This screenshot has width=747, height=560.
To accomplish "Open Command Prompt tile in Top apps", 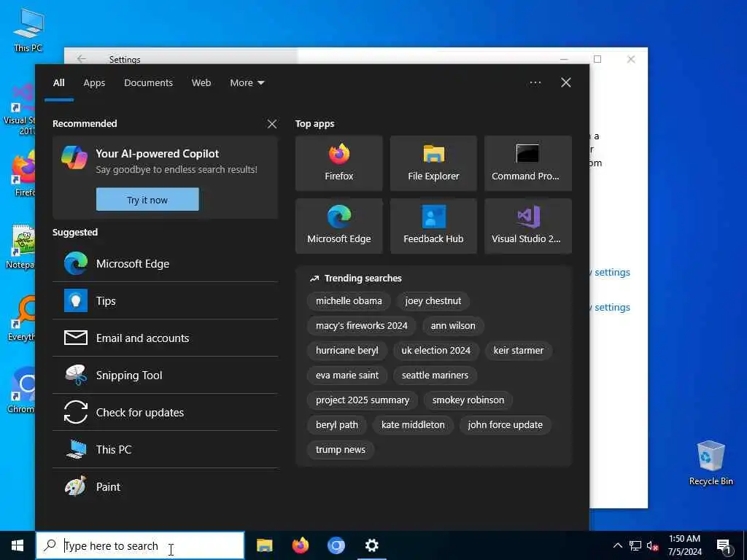I will (x=528, y=163).
